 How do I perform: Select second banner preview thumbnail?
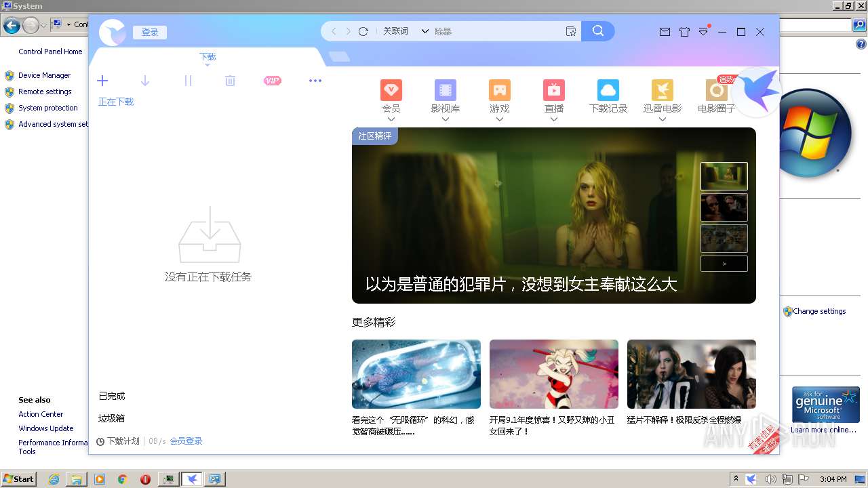tap(724, 207)
